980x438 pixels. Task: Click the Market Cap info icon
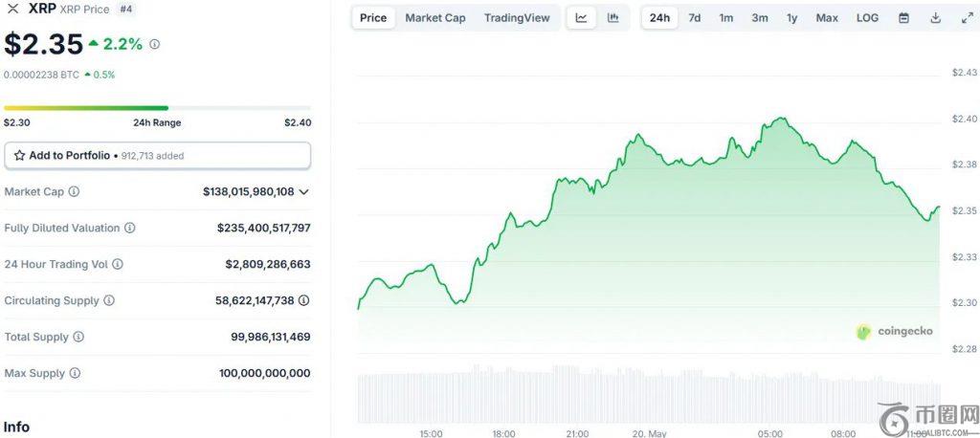(74, 192)
